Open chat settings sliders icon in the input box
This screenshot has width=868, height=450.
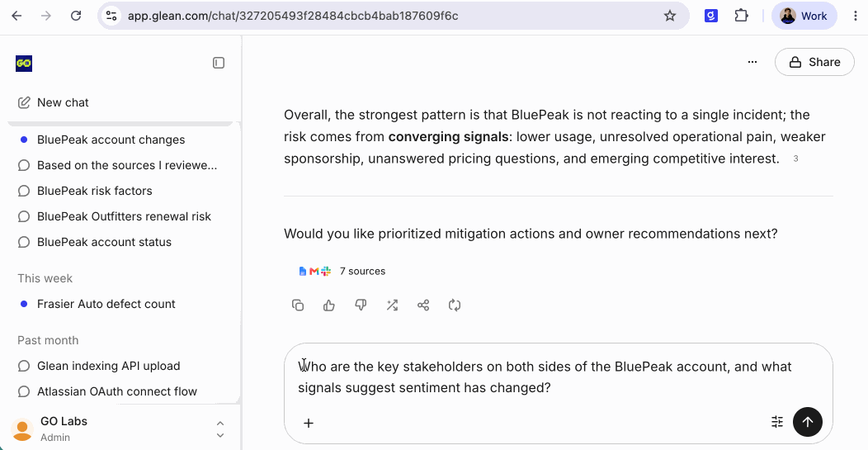[777, 422]
